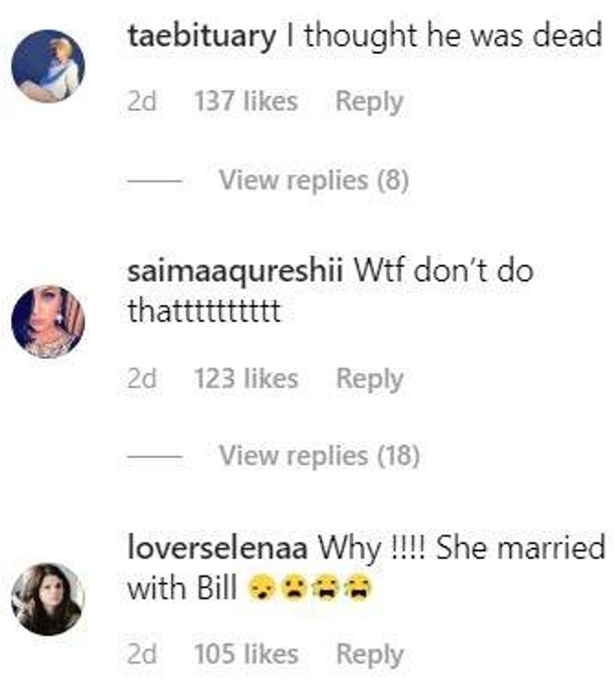Reply to taebituary's comment

pyautogui.click(x=369, y=102)
